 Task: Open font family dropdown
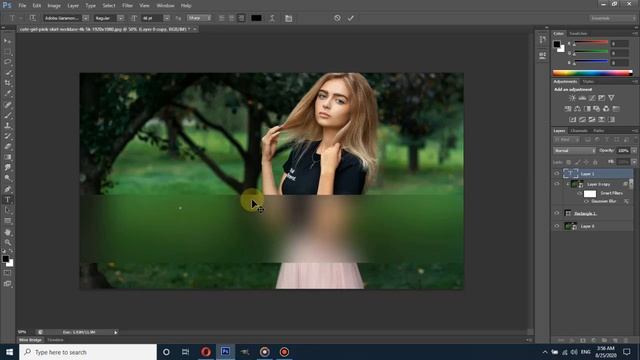85,18
